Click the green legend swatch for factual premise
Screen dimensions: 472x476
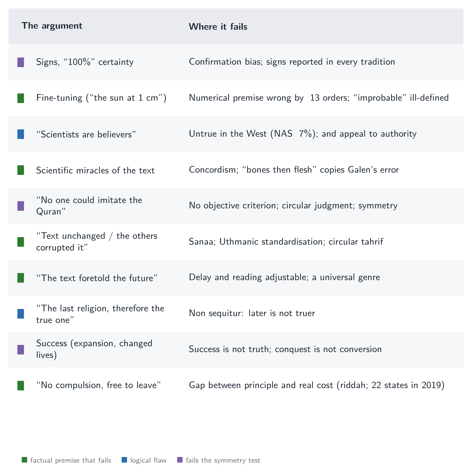pos(24,460)
